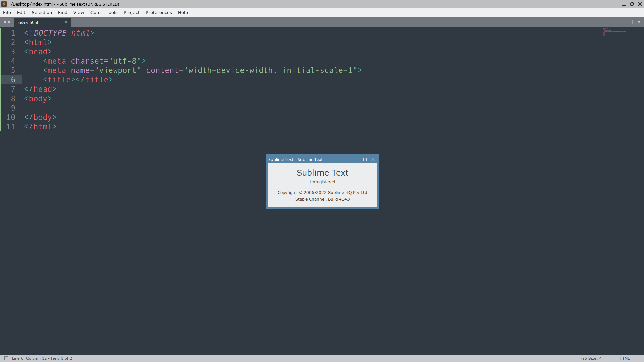644x362 pixels.
Task: Open the Goto menu
Action: pyautogui.click(x=95, y=12)
